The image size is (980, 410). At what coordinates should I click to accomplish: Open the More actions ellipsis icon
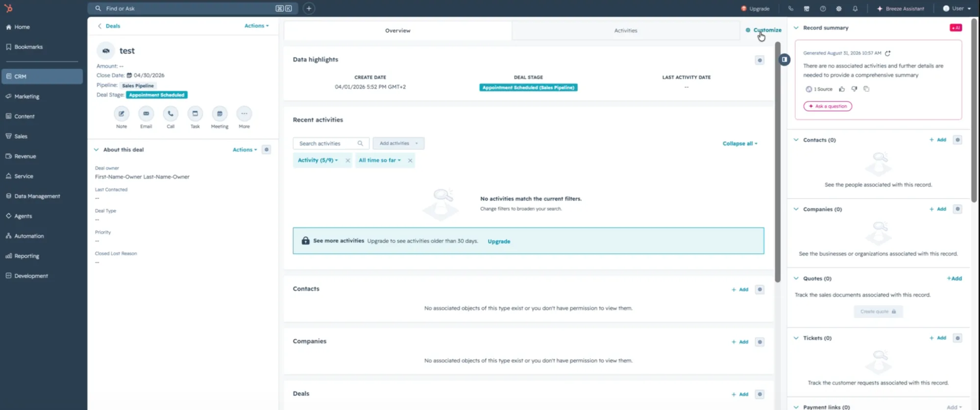(244, 114)
